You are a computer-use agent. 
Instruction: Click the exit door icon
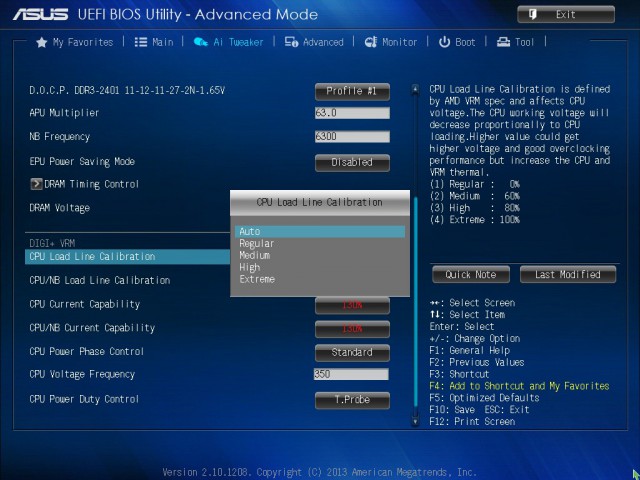pos(533,15)
